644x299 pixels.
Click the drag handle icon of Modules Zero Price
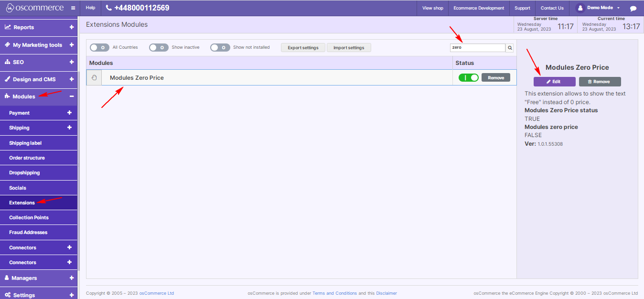[94, 78]
